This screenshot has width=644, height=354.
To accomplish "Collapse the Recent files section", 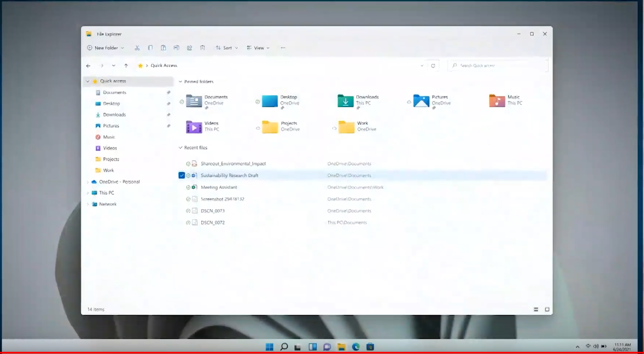I will [x=180, y=147].
